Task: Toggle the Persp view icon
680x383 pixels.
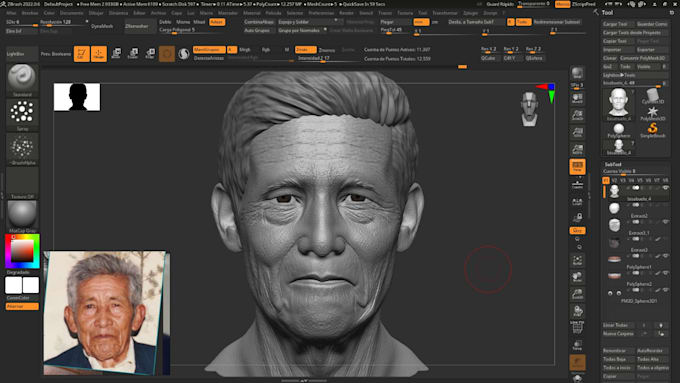Action: pos(577,167)
